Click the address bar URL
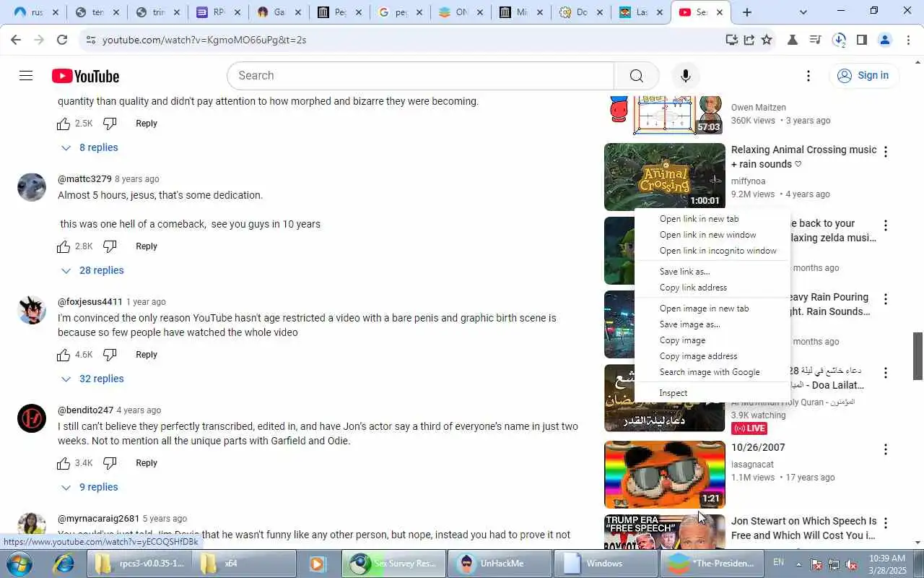The height and width of the screenshot is (578, 924). pyautogui.click(x=204, y=40)
